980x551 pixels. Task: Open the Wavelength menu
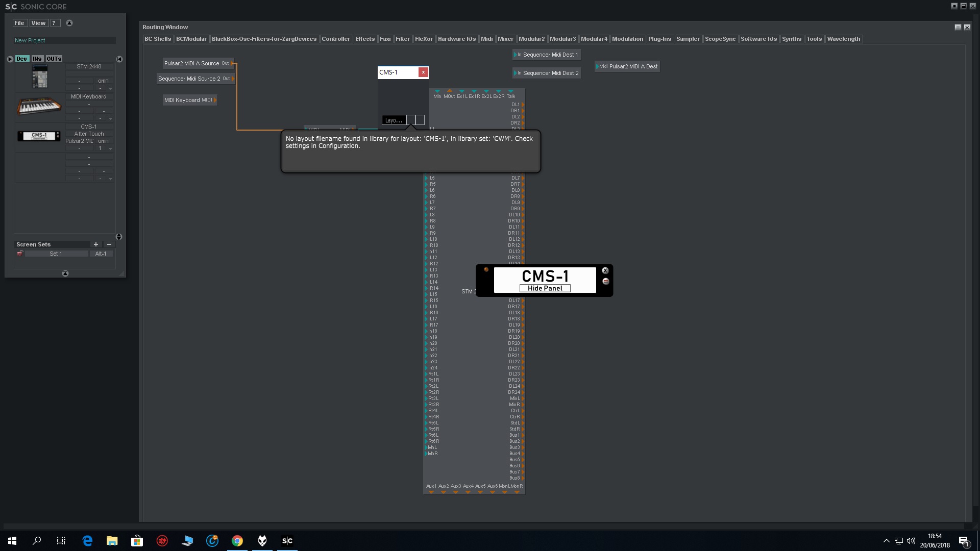[844, 39]
